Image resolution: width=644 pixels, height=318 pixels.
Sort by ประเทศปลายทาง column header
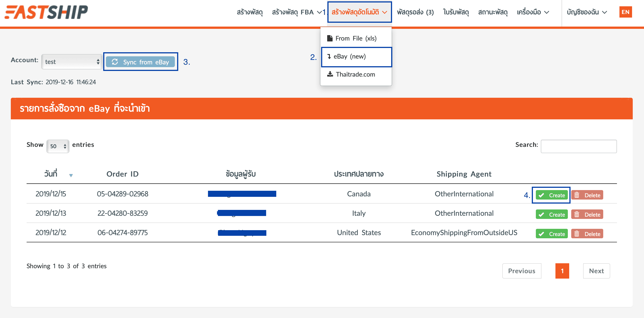[359, 174]
